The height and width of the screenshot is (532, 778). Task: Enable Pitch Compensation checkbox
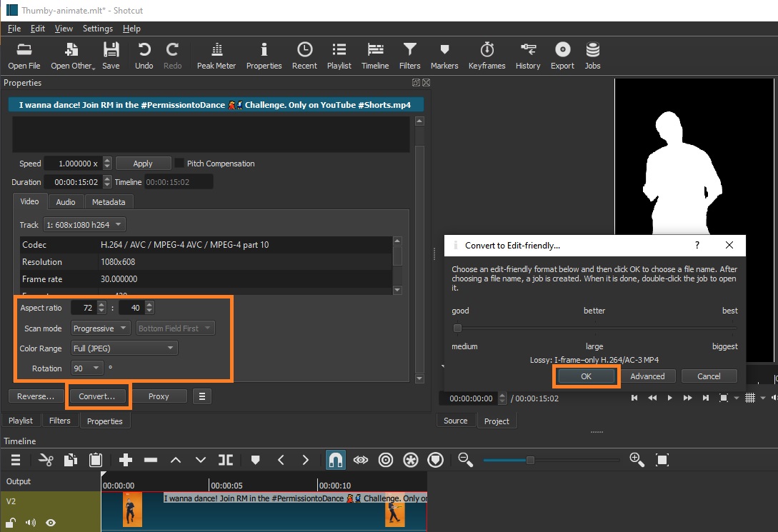tap(179, 163)
